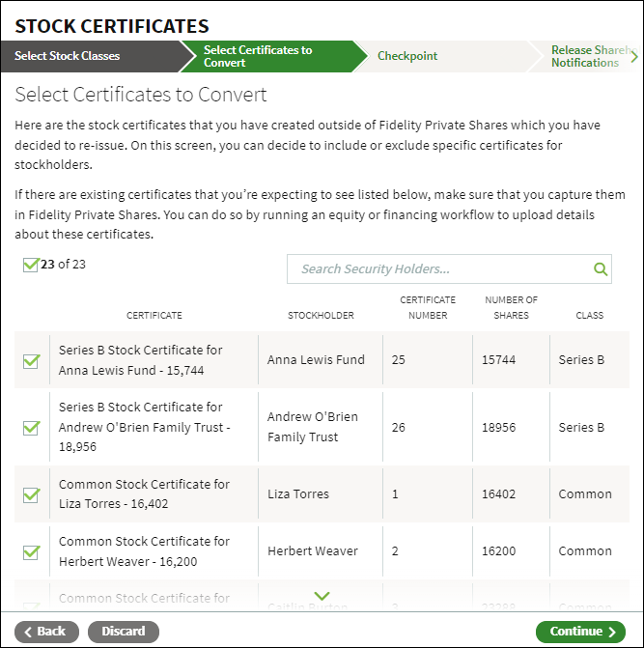Image resolution: width=644 pixels, height=648 pixels.
Task: Click the search magnifier icon
Action: pos(601,269)
